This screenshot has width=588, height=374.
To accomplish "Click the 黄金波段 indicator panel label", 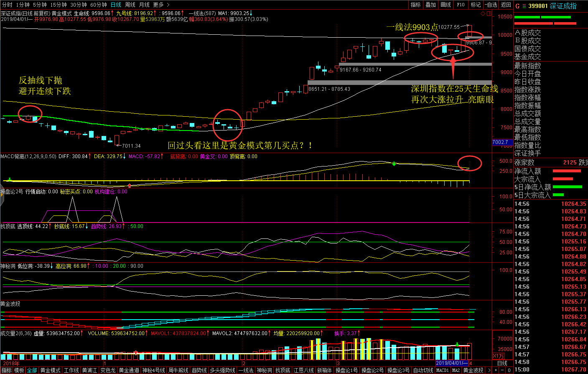I will tap(10, 304).
